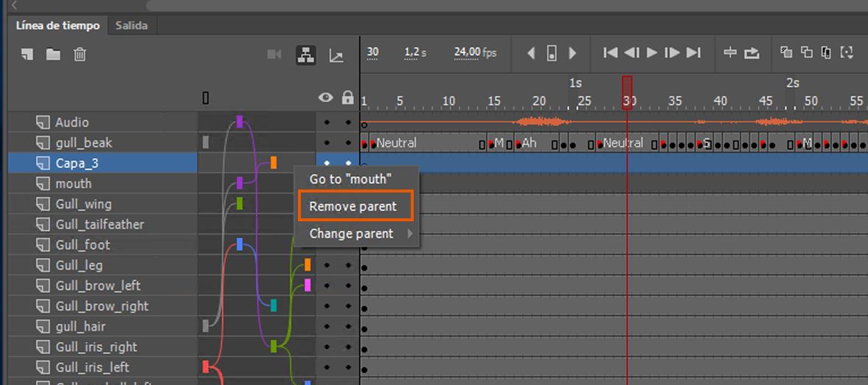This screenshot has height=385, width=868.
Task: Go to the previous keyframe arrow
Action: [x=531, y=53]
